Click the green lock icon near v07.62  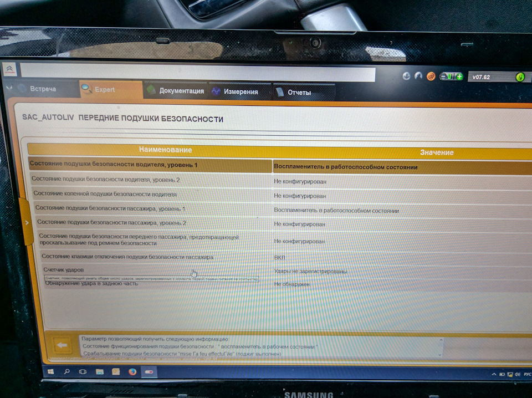tap(520, 78)
